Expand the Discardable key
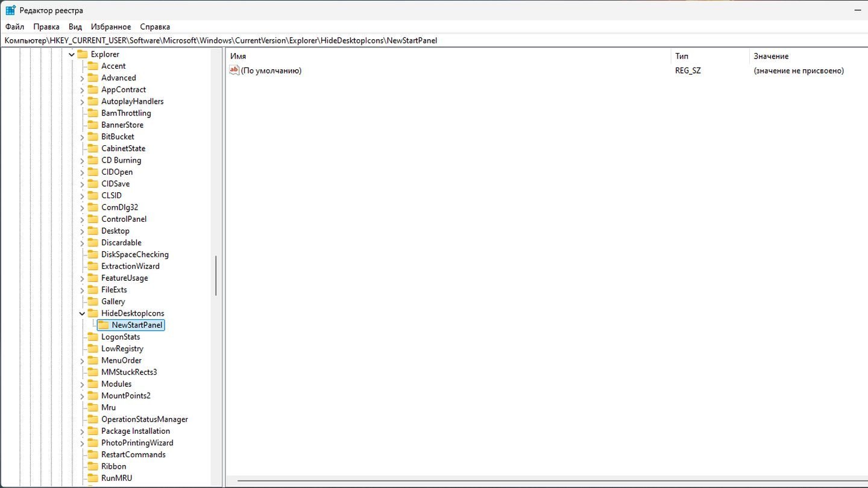The height and width of the screenshot is (488, 868). click(82, 243)
